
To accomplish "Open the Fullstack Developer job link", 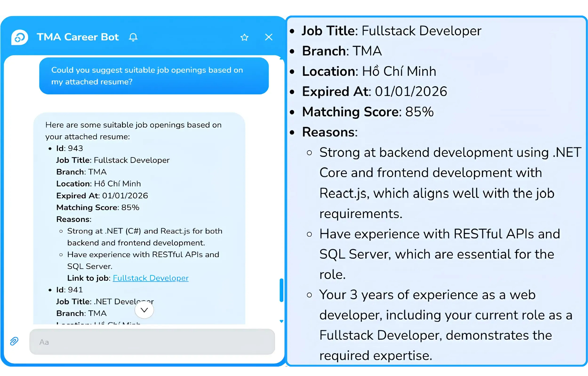I will [x=151, y=278].
